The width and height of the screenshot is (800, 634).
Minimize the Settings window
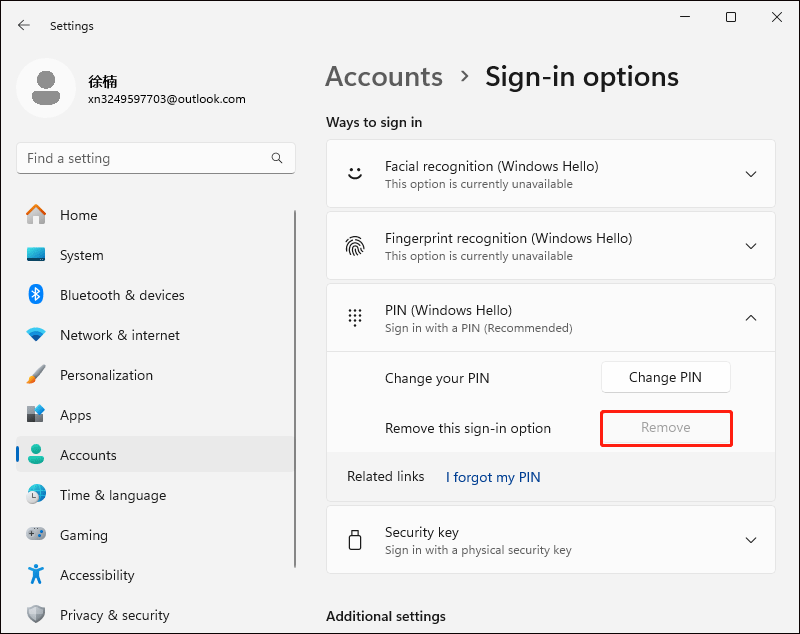pyautogui.click(x=685, y=17)
